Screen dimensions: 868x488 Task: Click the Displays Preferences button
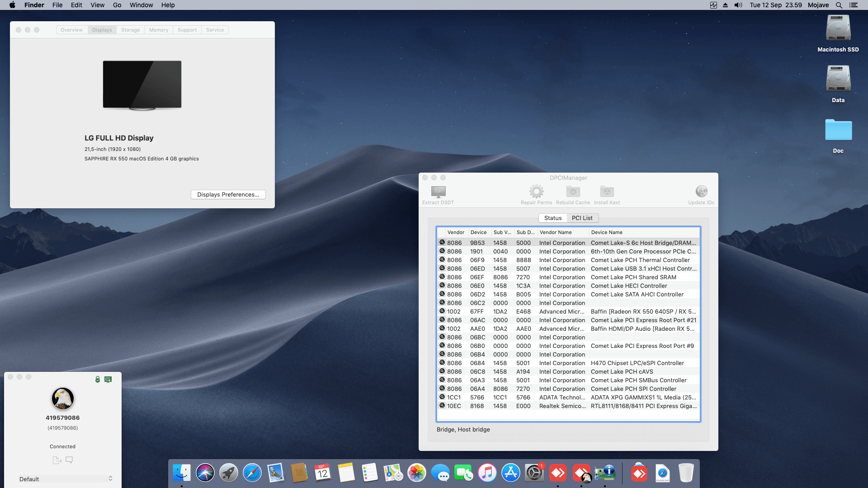[228, 195]
